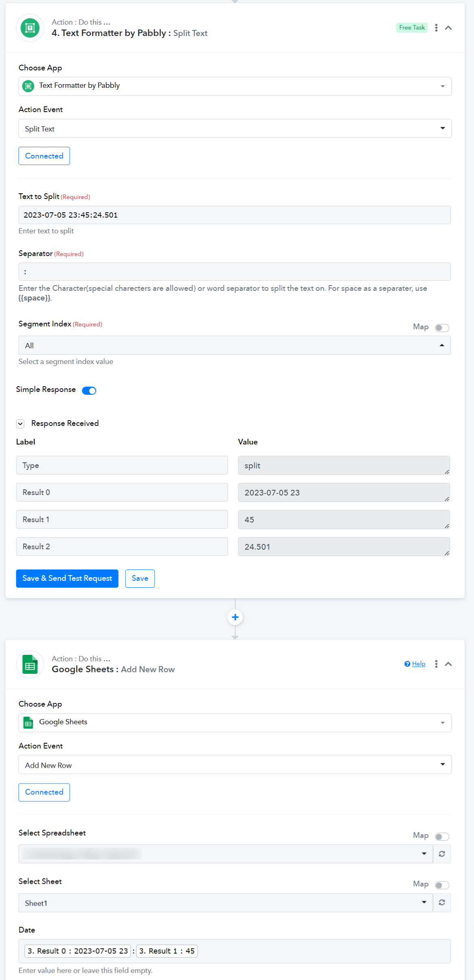Click Save & Send Test Request button
The width and height of the screenshot is (474, 980).
click(x=67, y=578)
